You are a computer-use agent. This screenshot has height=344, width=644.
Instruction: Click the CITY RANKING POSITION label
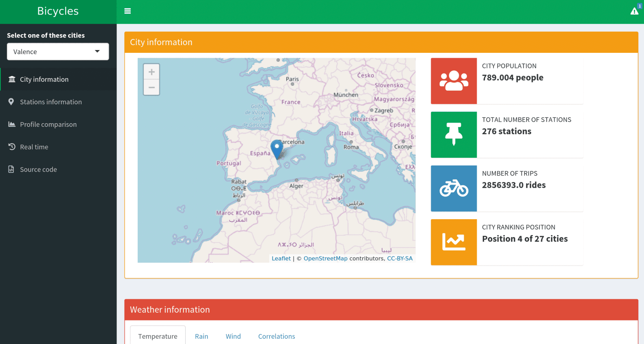(519, 227)
